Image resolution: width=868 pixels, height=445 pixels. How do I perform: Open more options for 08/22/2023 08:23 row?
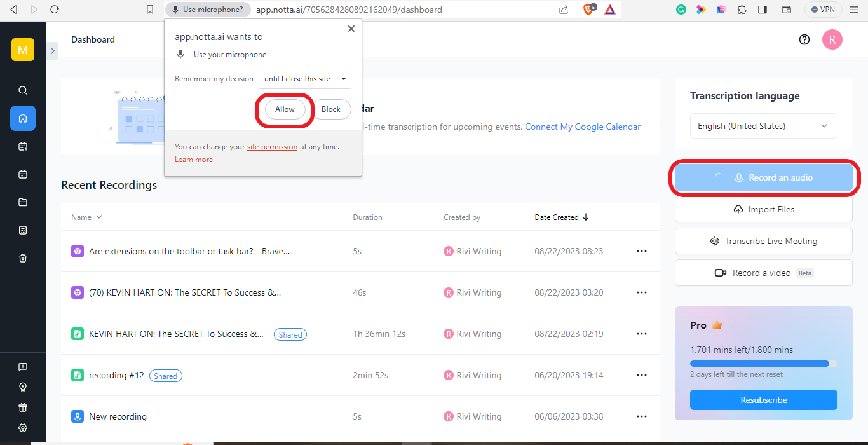click(642, 251)
